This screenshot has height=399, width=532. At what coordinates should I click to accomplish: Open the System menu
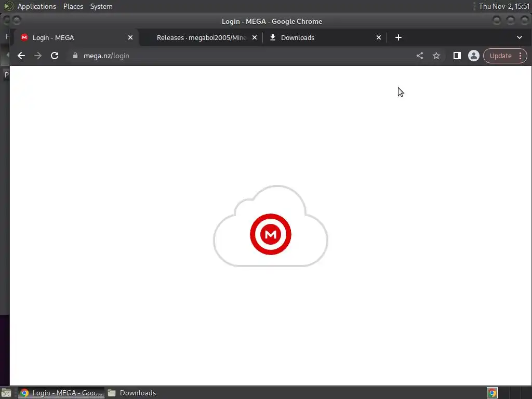(101, 6)
